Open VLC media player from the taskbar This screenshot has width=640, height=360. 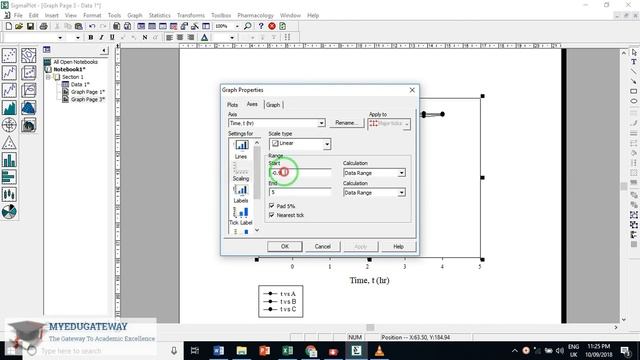coord(379,351)
